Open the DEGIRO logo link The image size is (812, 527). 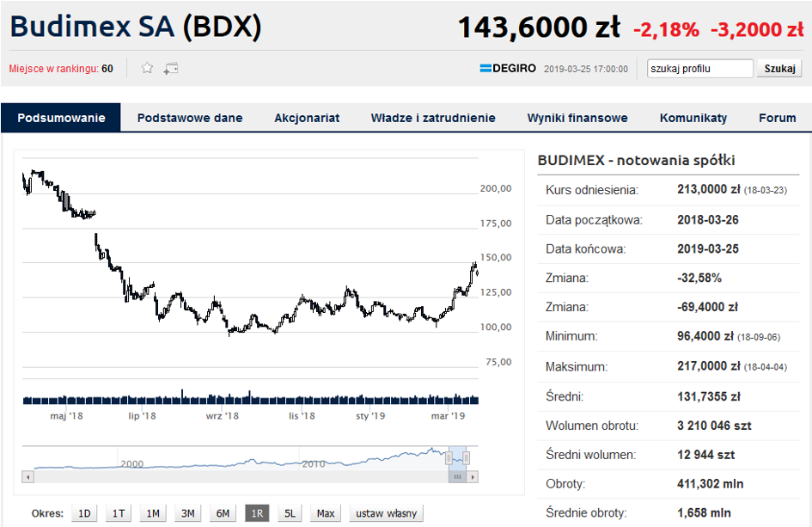coord(508,69)
